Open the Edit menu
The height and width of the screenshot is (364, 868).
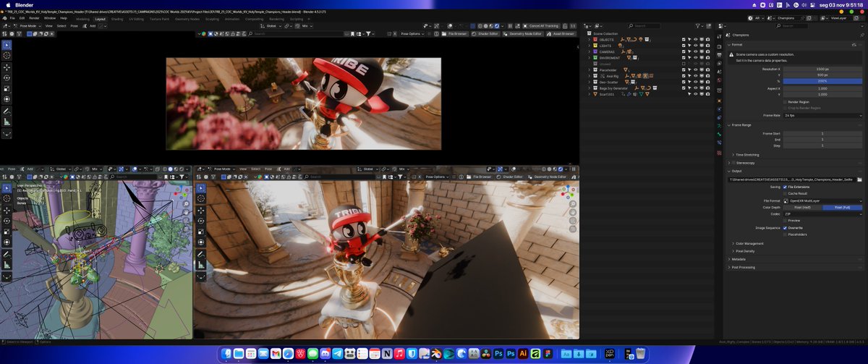point(22,18)
